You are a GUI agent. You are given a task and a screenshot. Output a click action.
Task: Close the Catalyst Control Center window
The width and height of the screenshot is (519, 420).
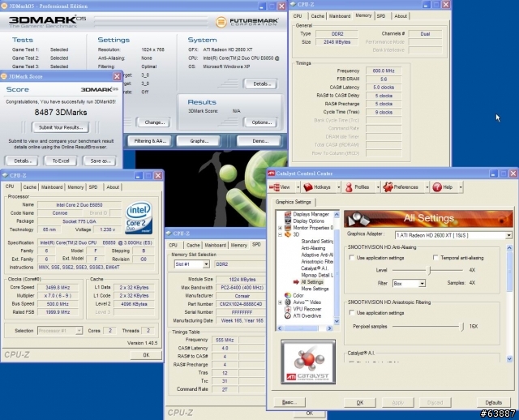[x=513, y=174]
